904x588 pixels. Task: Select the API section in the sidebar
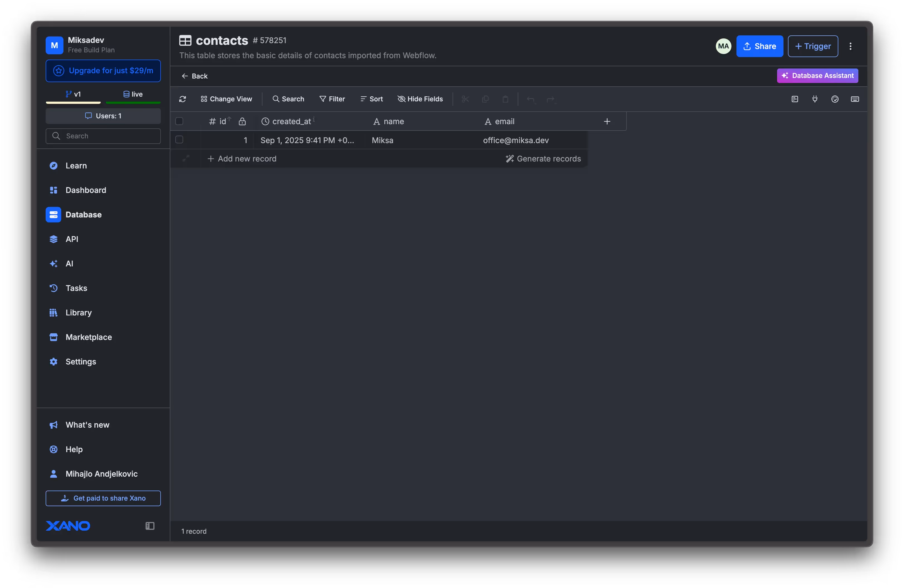pyautogui.click(x=72, y=239)
